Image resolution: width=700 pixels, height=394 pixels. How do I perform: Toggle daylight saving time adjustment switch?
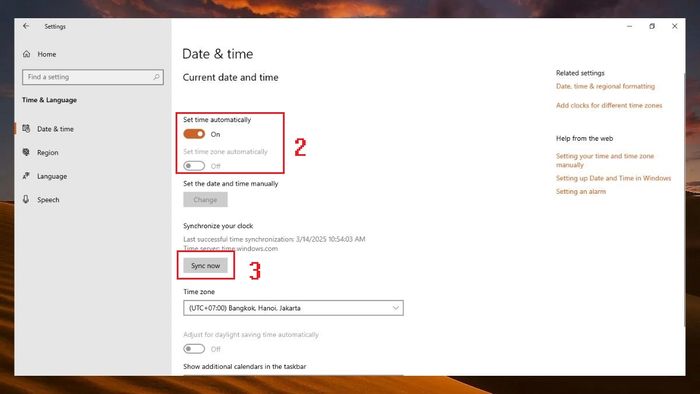[x=194, y=348]
